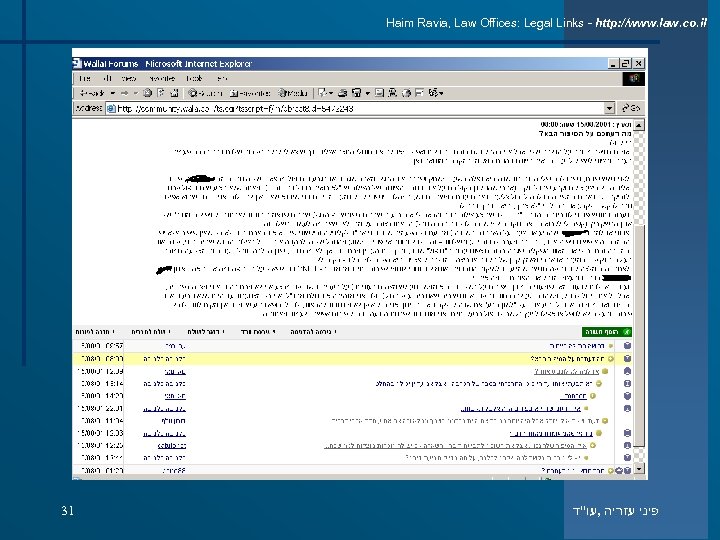Screen dimensions: 720x540
Task: Click the Windows flag throbber logo
Action: point(634,79)
